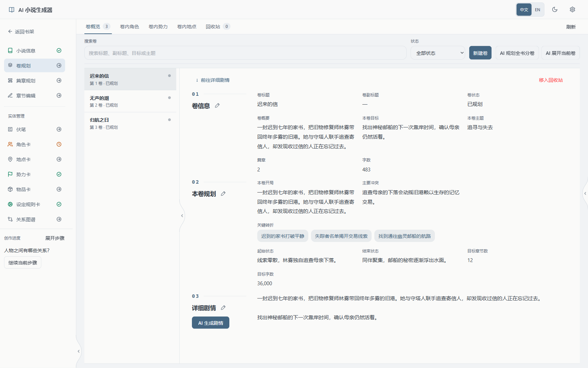Screen dimensions: 588x368
Task: Click arrow icon beside 章节编辑
Action: 59,96
